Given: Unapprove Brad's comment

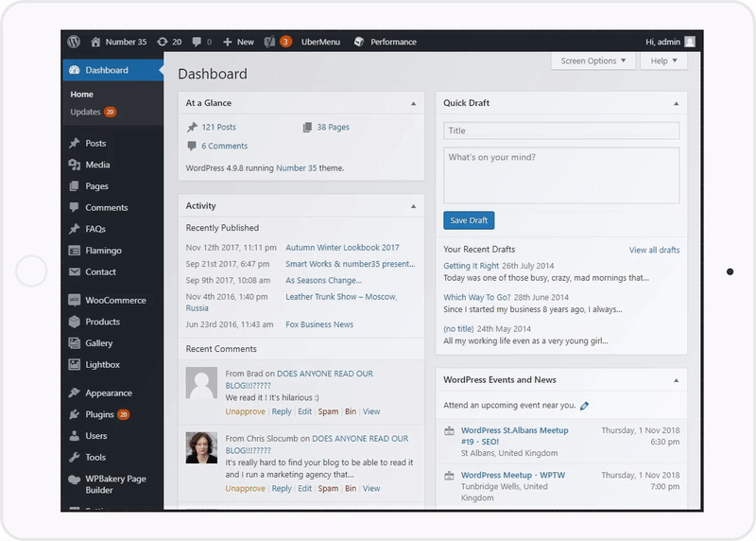Looking at the screenshot, I should click(x=245, y=411).
